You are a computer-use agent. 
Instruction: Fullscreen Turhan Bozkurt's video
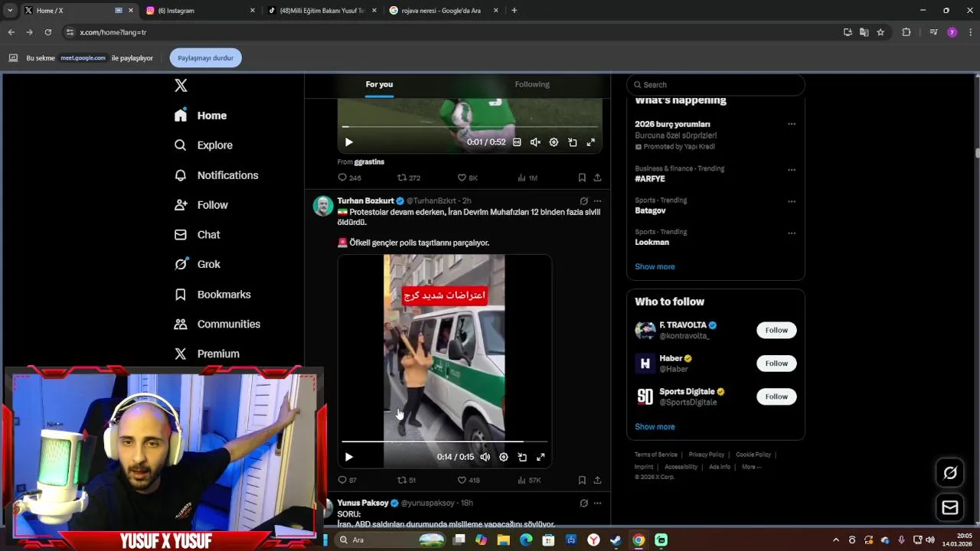(541, 457)
